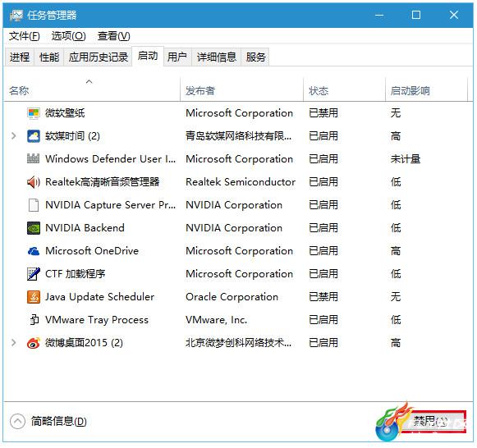Select the VMware Tray Process entry name

point(97,320)
